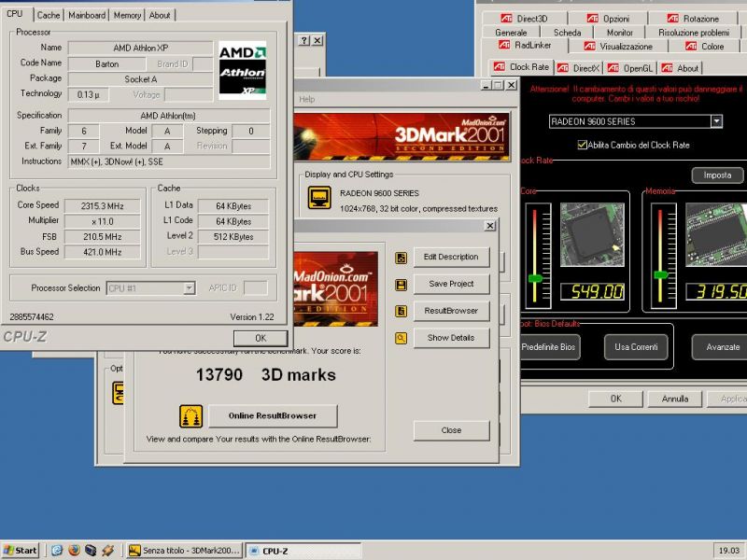Click the Core GPU chip image
747x560 pixels.
click(592, 234)
